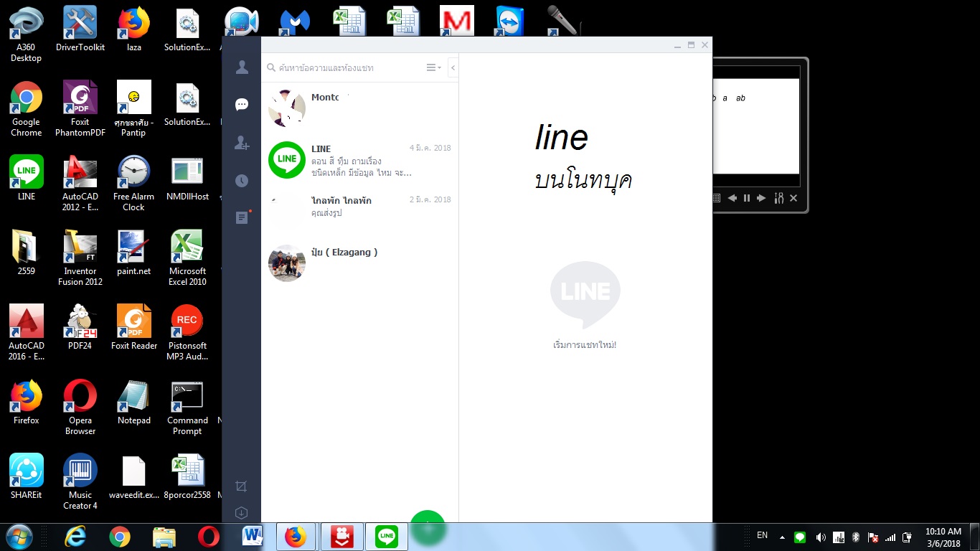Open Internet Explorer from the taskbar
Screen dimensions: 980x551
coord(75,537)
